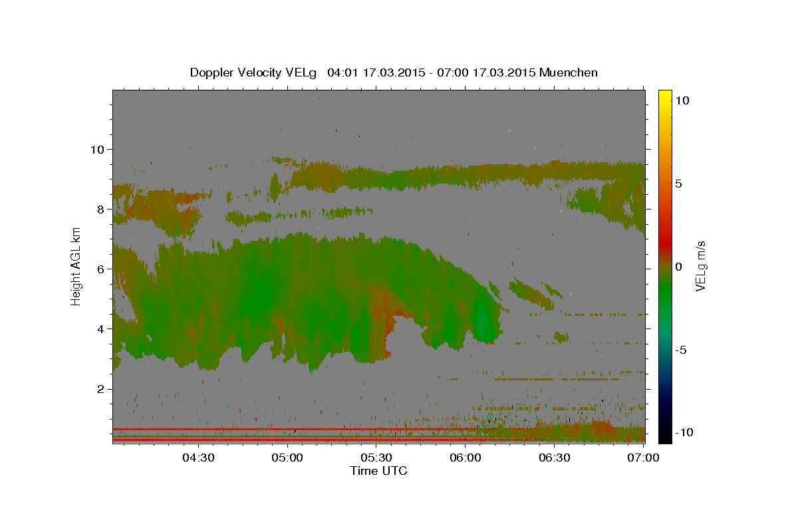Click the end time '07:00 17.03.2015' in title

(x=485, y=72)
